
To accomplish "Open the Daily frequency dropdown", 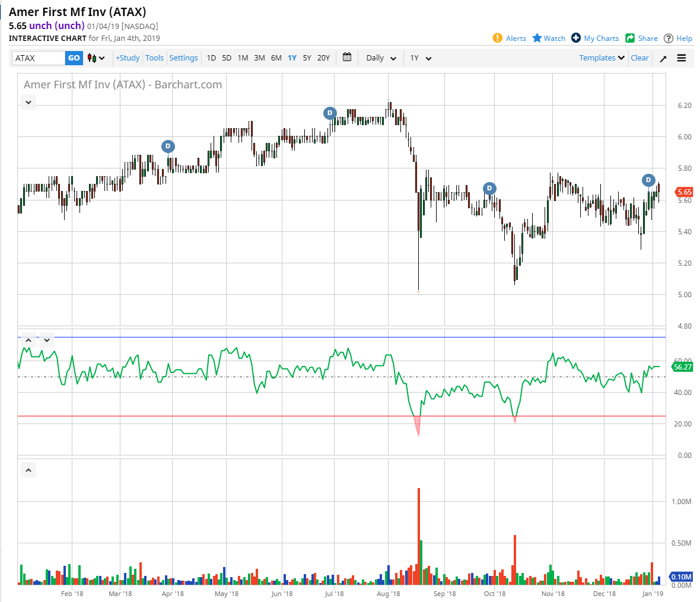I will [x=381, y=58].
